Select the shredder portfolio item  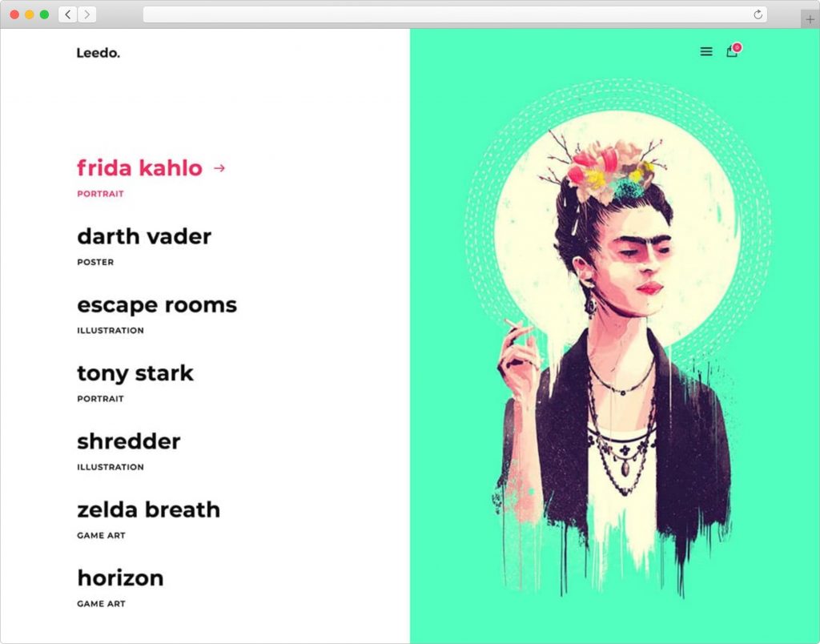129,441
